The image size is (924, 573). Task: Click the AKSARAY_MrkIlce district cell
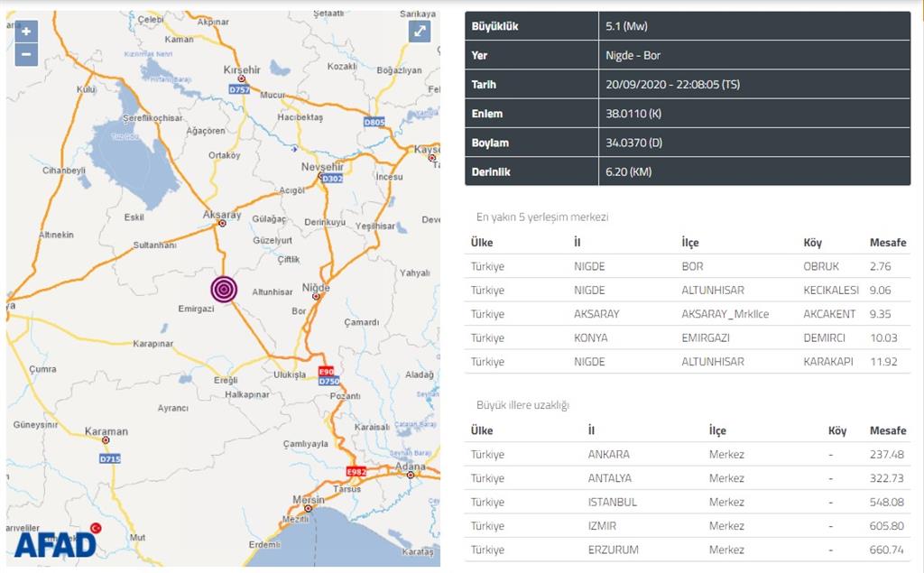(x=725, y=314)
